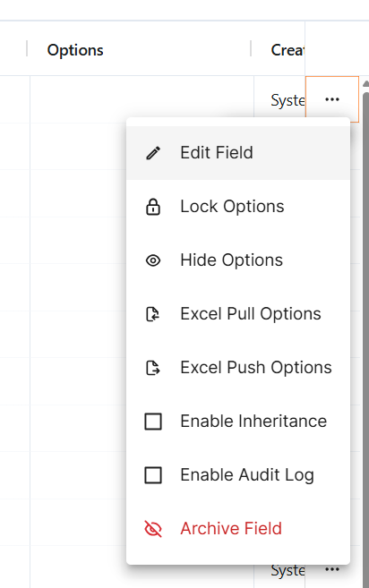369x588 pixels.
Task: Click the Excel Pull file icon
Action: pos(153,314)
